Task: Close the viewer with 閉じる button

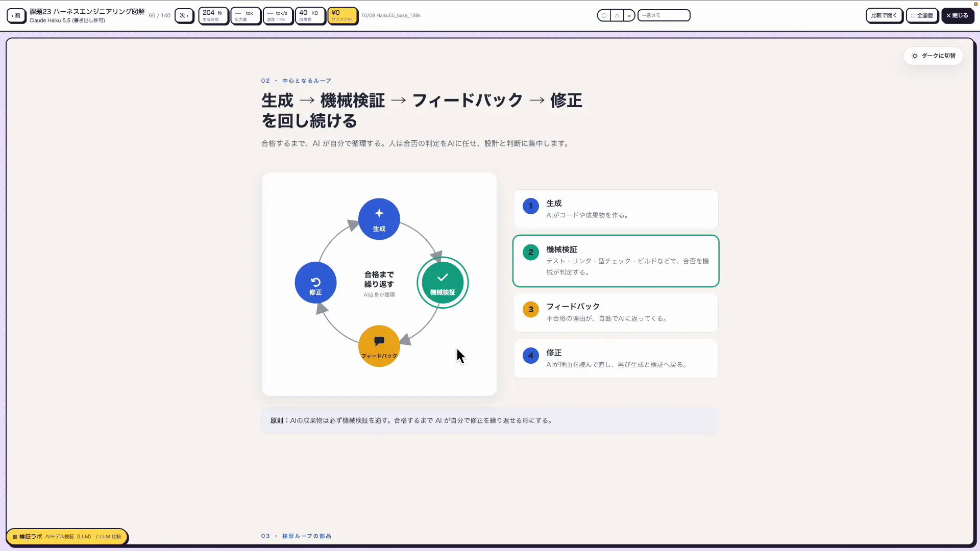Action: tap(958, 15)
